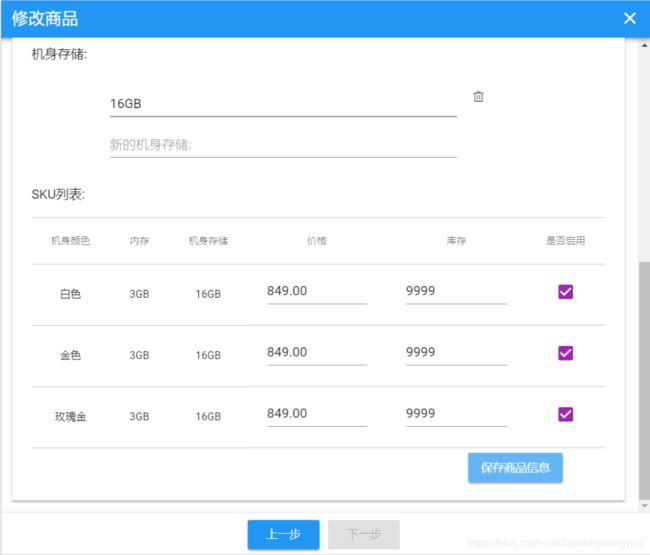Click price field of 金色 SKU
The width and height of the screenshot is (650, 555).
coord(317,353)
